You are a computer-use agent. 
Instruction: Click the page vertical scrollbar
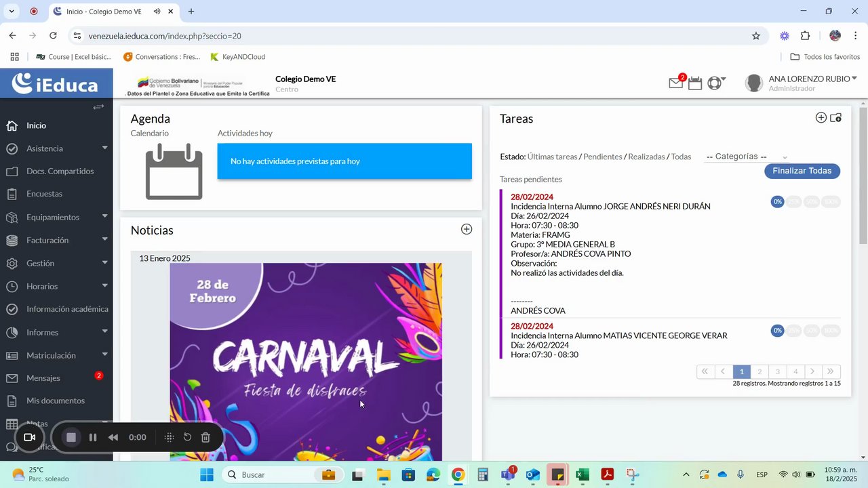863,176
